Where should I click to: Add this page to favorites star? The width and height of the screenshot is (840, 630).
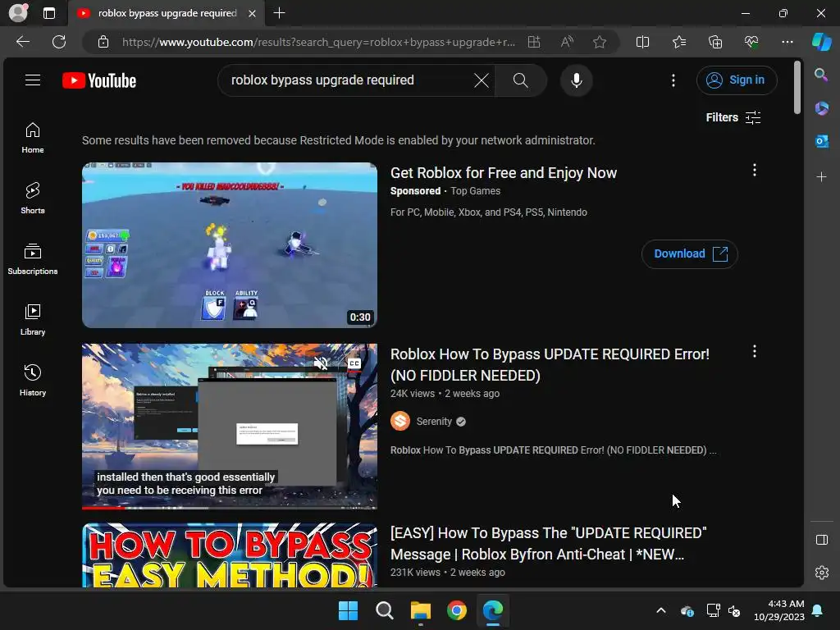tap(600, 42)
